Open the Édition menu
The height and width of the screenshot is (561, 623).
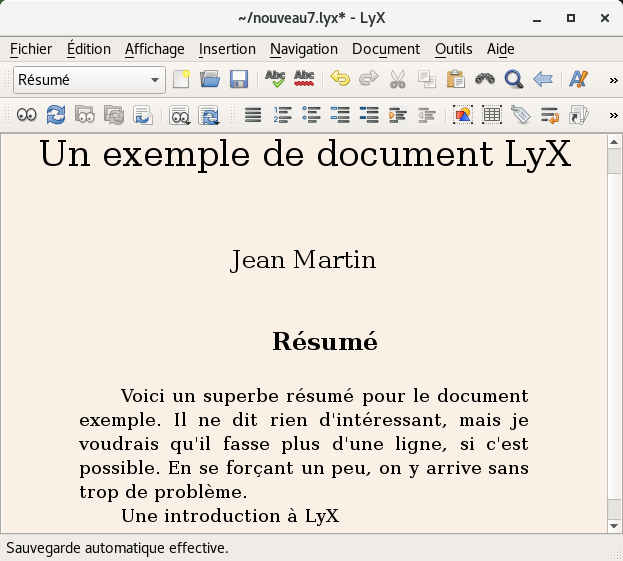pyautogui.click(x=89, y=49)
